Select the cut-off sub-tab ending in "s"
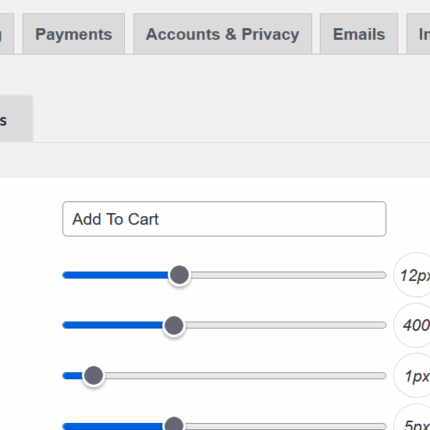The width and height of the screenshot is (430, 430). pos(16,119)
